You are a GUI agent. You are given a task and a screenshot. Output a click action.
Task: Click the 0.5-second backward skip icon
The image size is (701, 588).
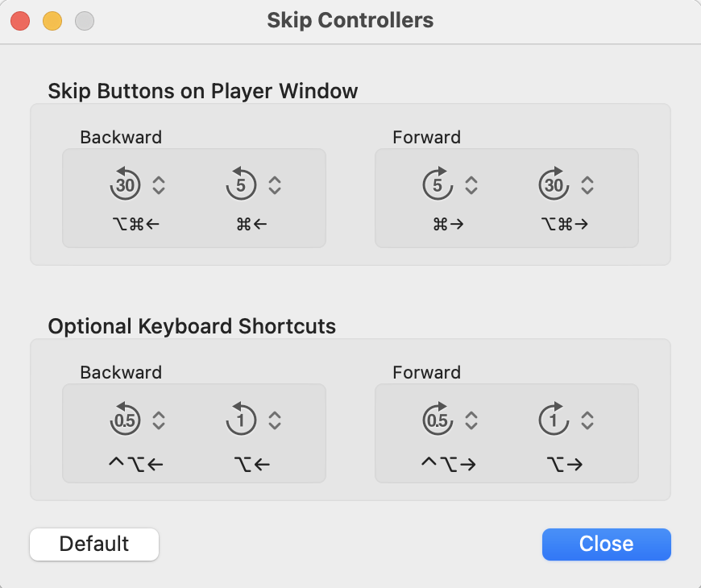click(125, 418)
